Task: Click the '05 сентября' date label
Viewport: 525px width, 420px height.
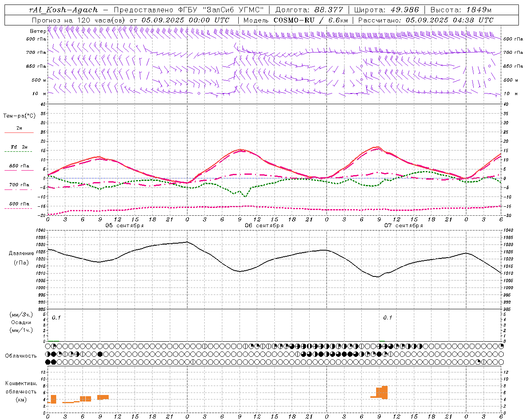Action: (x=125, y=226)
